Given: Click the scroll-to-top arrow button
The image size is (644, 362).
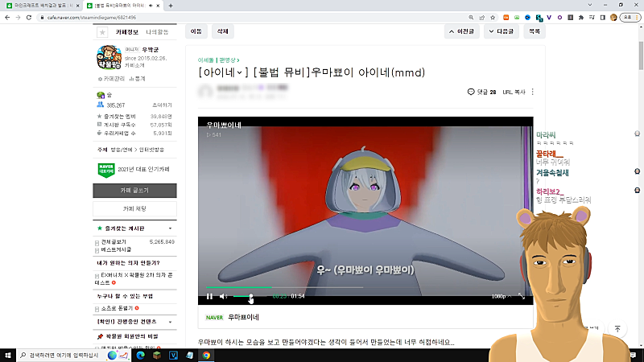Looking at the screenshot, I should coord(617,329).
